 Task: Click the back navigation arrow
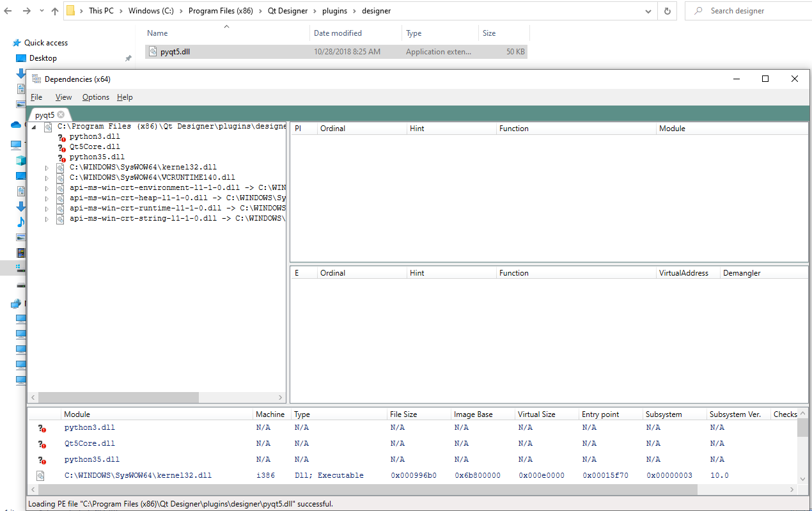[x=8, y=11]
